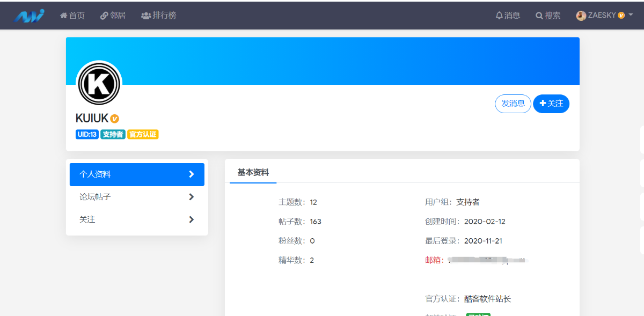This screenshot has height=316, width=644.
Task: Click the bell icon before 消息
Action: click(499, 16)
